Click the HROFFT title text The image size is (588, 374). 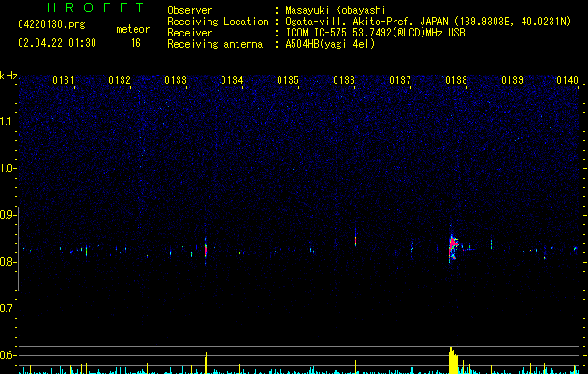tap(96, 7)
